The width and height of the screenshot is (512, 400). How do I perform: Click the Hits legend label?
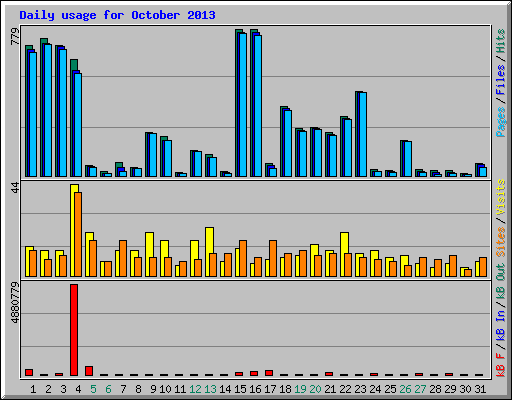pyautogui.click(x=501, y=41)
